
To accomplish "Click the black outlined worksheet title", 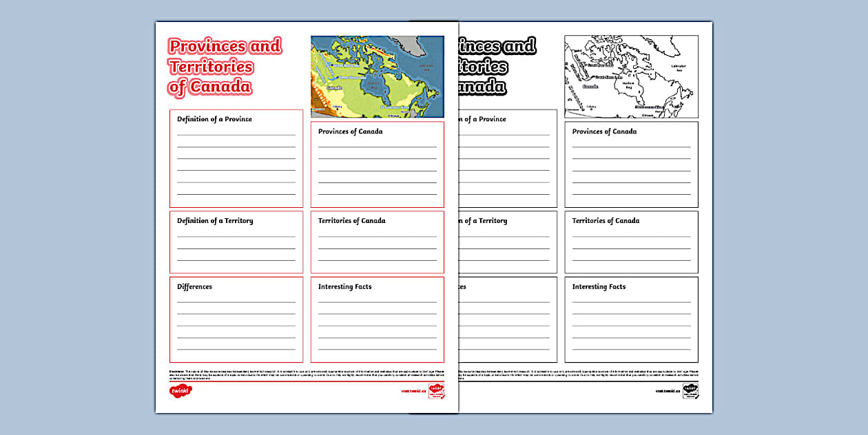I will tap(496, 66).
